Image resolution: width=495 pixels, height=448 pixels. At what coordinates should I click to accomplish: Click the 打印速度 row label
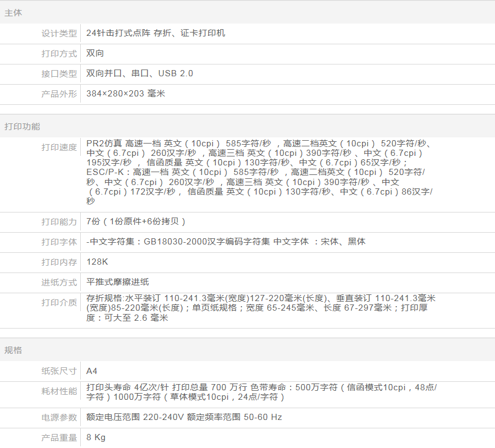[59, 147]
